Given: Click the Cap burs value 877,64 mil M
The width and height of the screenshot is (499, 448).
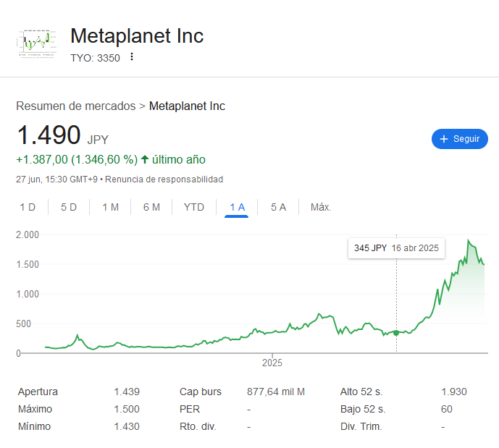Looking at the screenshot, I should [276, 392].
